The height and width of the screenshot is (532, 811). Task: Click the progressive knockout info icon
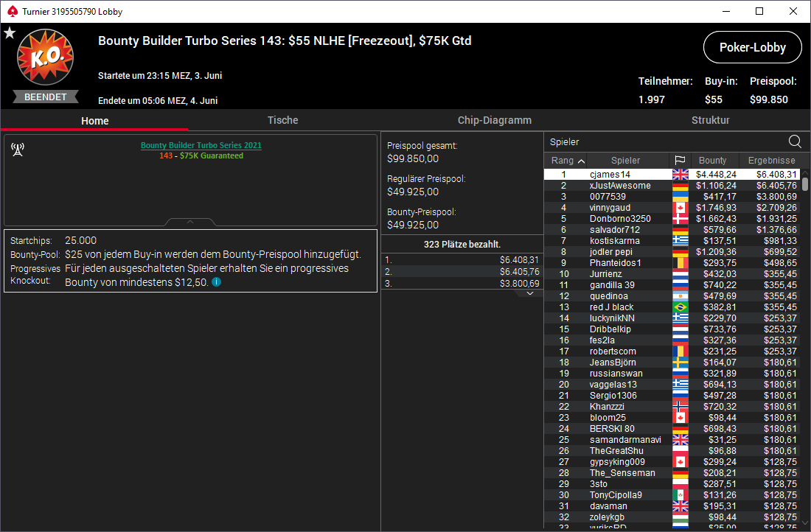click(217, 281)
